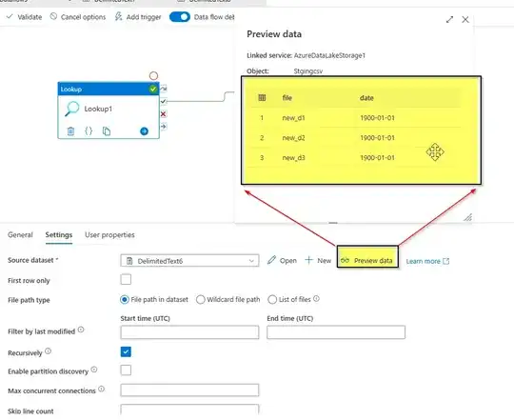Image resolution: width=514 pixels, height=420 pixels.
Task: Check Enable partition discovery checkbox
Action: [126, 370]
